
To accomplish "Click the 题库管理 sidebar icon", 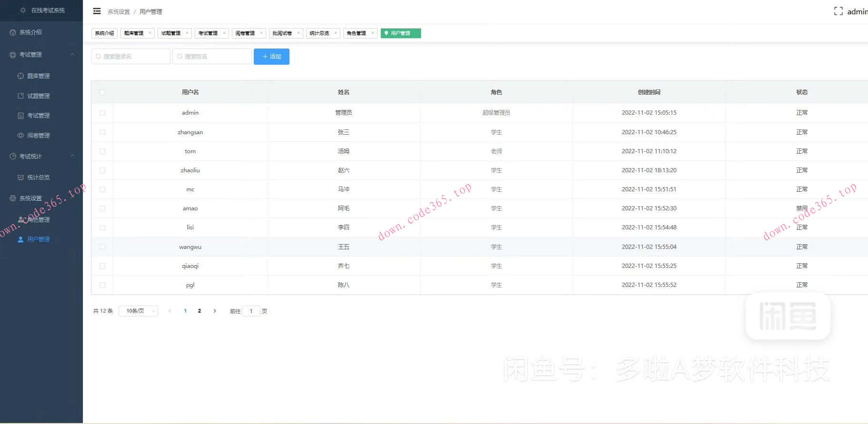I will coord(21,76).
